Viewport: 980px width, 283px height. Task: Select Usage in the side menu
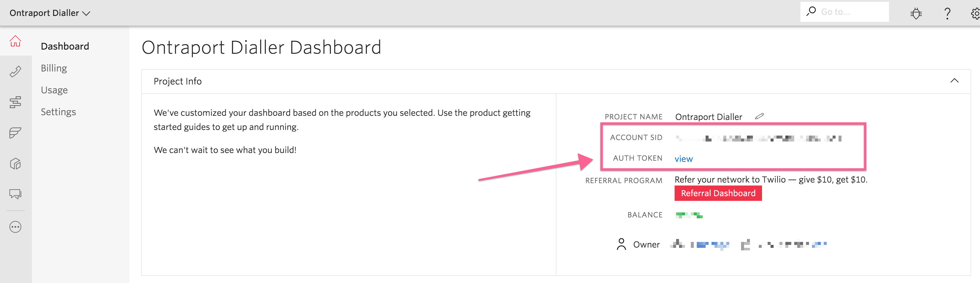(54, 90)
